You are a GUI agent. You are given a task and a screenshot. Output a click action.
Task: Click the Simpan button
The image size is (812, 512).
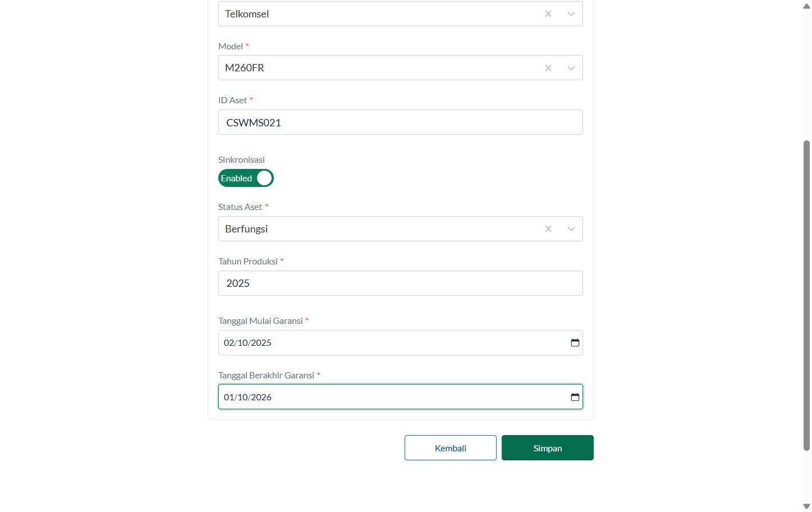548,448
